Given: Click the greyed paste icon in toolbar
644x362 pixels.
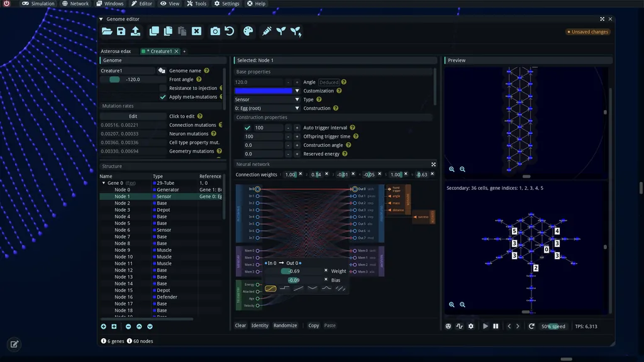Looking at the screenshot, I should [182, 31].
